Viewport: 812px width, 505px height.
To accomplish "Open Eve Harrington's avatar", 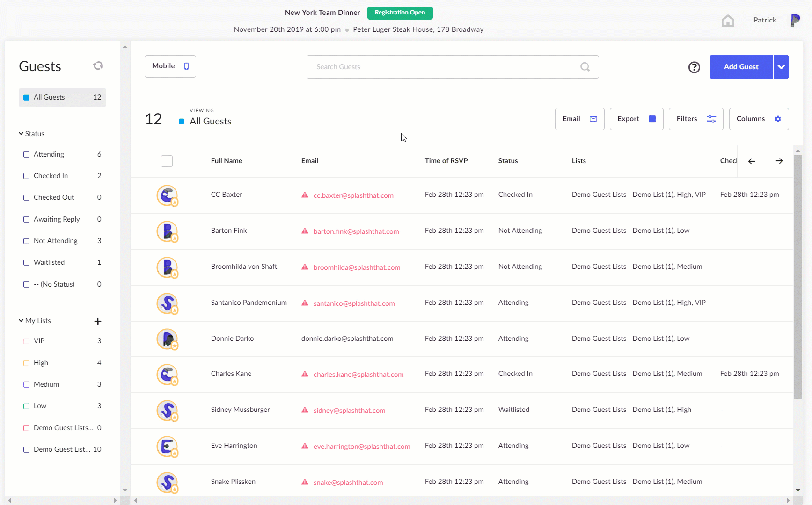I will [x=167, y=447].
